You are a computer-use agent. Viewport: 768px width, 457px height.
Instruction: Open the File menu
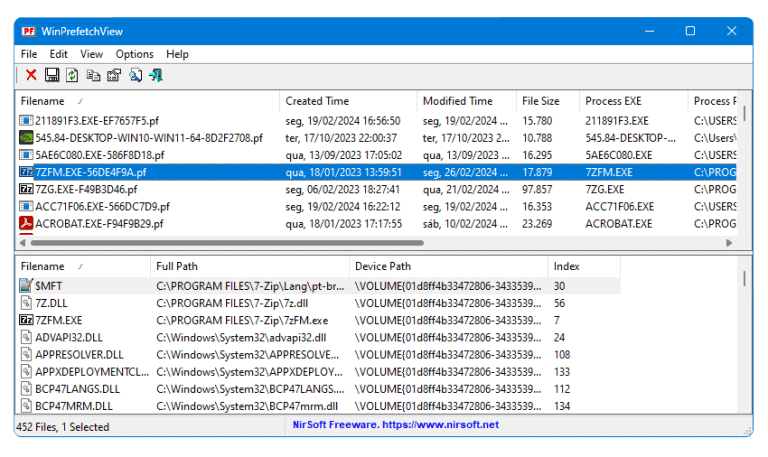point(29,54)
